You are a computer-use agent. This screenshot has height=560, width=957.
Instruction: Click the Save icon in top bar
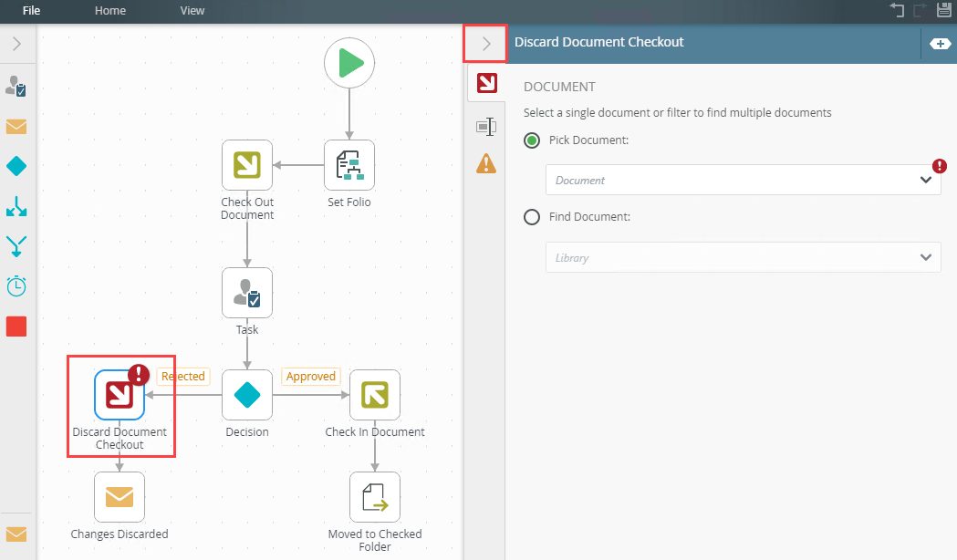[943, 11]
